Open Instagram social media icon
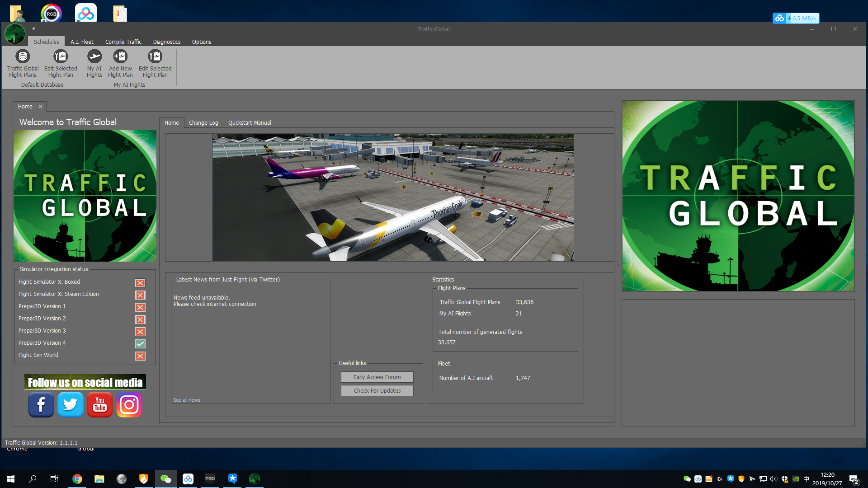Image resolution: width=868 pixels, height=488 pixels. [129, 404]
